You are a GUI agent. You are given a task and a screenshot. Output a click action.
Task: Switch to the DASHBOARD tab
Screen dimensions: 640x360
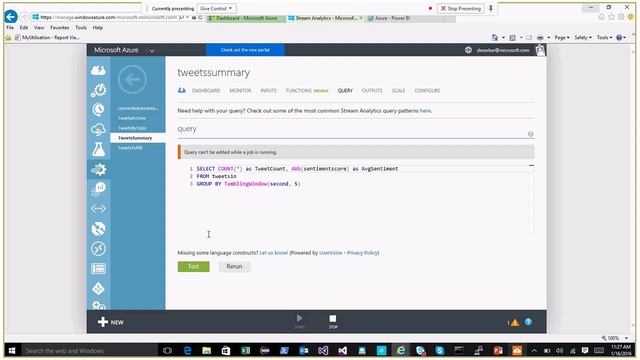206,91
